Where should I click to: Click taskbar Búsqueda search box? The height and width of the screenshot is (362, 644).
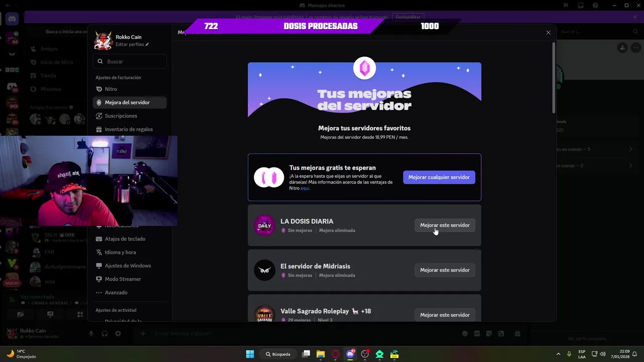pos(278,354)
